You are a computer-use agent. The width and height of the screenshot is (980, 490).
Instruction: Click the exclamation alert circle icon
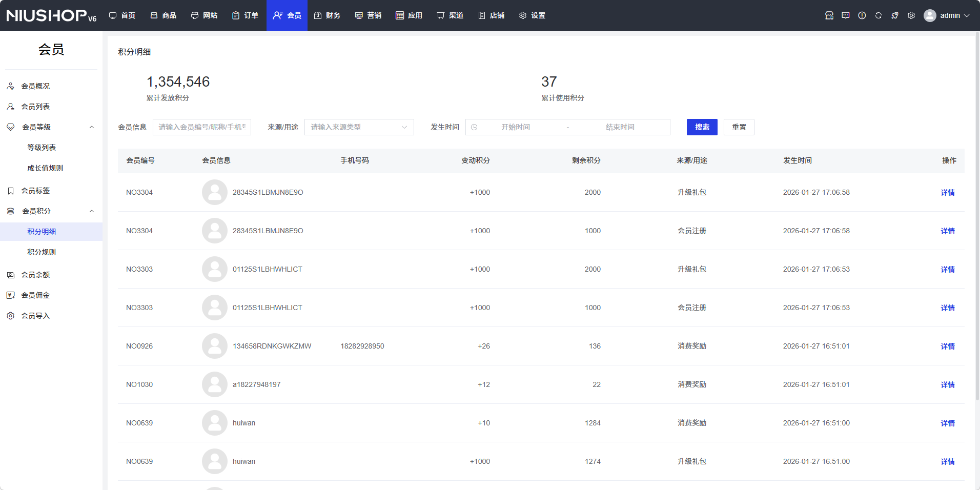[862, 15]
